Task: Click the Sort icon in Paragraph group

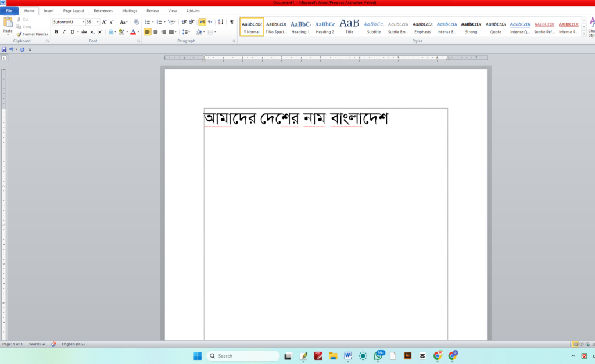Action: (x=221, y=22)
